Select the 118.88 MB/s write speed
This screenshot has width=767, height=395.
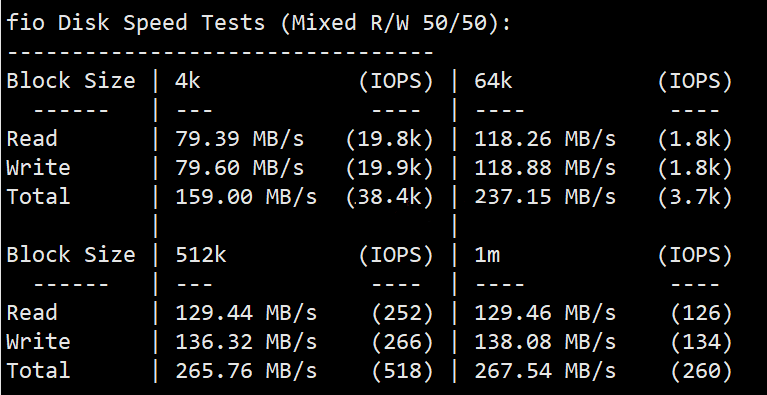click(545, 168)
